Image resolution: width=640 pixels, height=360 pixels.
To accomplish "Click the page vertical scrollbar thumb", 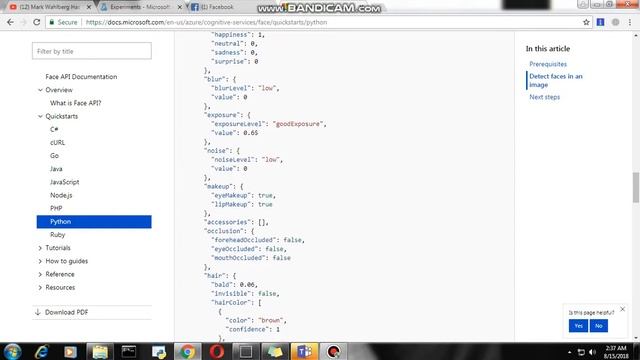I will (x=636, y=187).
